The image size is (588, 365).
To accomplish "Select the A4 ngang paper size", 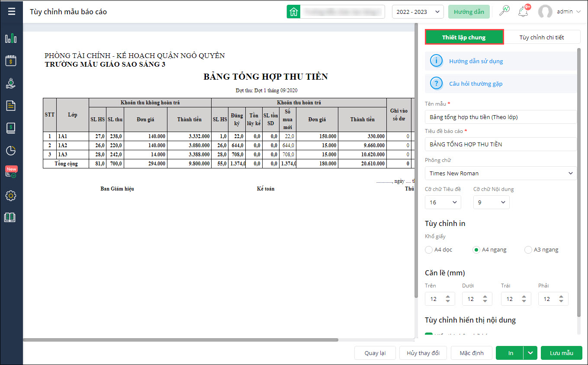I will tap(476, 250).
